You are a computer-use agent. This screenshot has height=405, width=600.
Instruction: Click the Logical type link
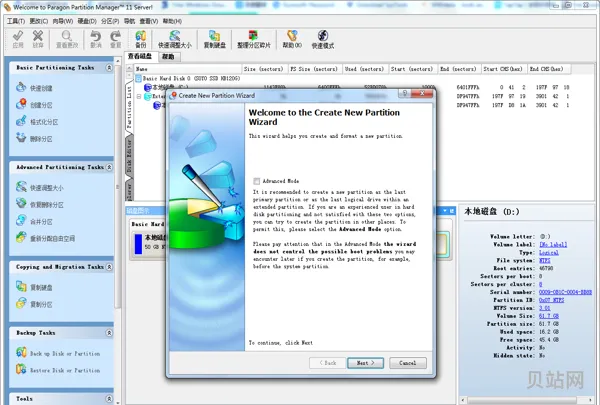pos(549,252)
